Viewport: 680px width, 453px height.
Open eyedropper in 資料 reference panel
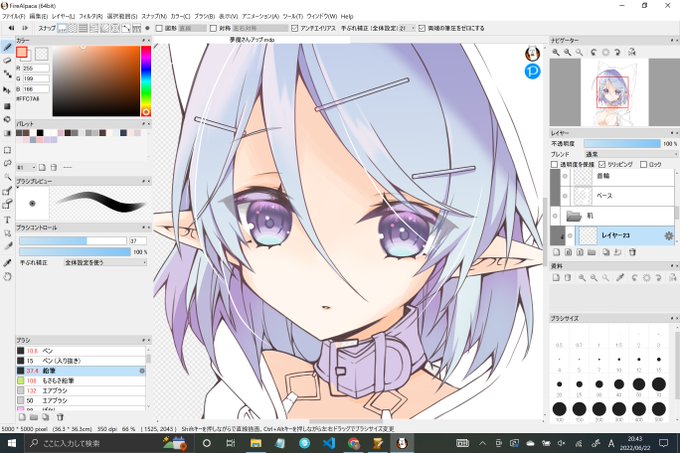(620, 277)
